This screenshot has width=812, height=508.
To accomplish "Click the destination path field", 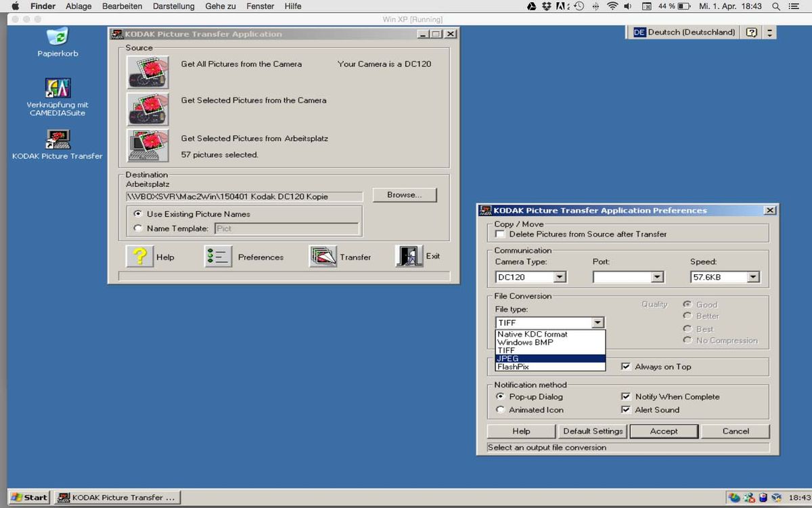I will (x=244, y=196).
